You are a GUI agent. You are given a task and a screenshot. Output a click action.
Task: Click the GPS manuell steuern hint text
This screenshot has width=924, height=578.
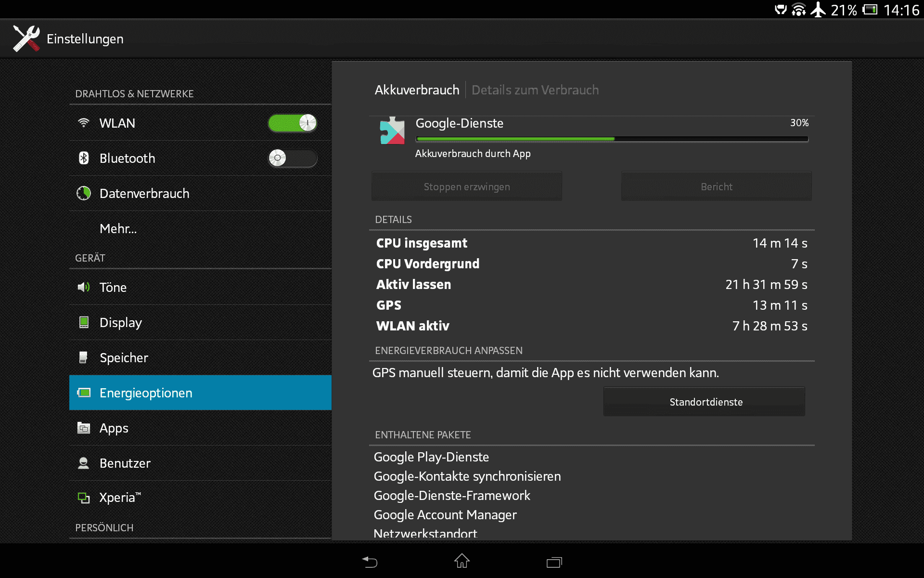546,373
